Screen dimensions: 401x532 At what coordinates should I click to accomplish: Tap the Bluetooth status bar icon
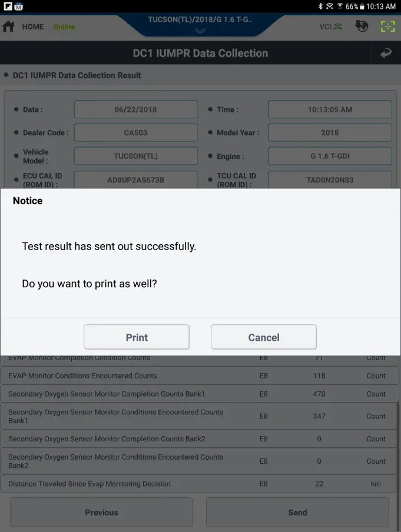[320, 6]
